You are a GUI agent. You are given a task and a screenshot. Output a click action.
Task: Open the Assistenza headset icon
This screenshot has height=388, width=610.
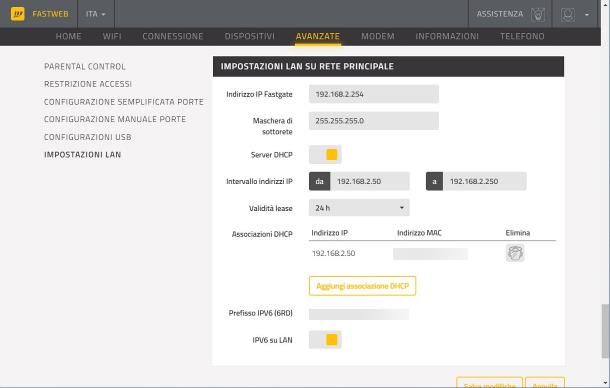click(x=538, y=14)
